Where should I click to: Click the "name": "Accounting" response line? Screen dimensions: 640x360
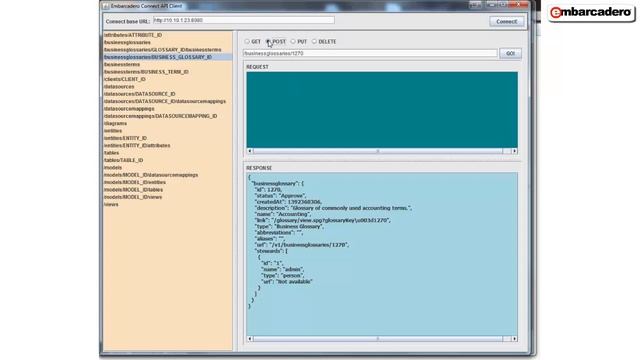(282, 214)
